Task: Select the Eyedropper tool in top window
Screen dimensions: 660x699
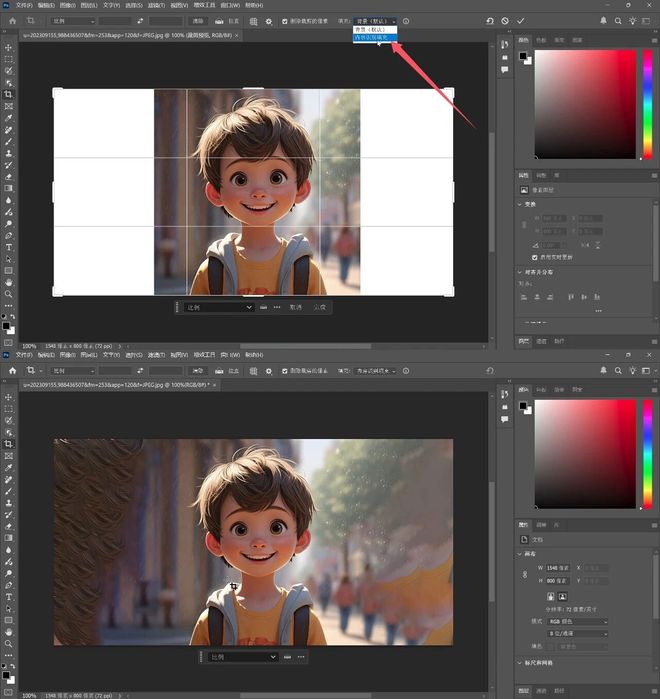Action: click(8, 118)
